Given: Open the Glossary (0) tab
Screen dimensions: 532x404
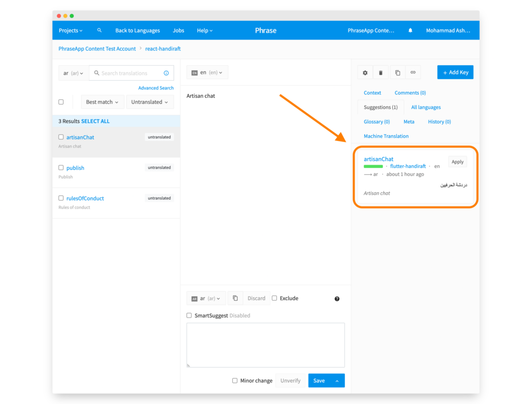Looking at the screenshot, I should 377,122.
